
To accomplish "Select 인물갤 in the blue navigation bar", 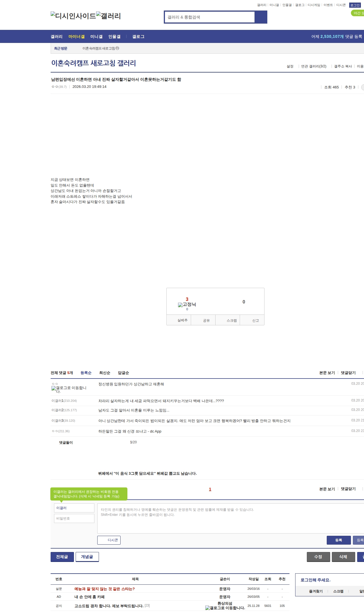I will [114, 36].
